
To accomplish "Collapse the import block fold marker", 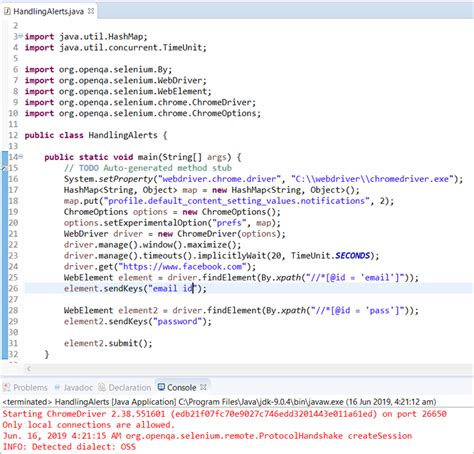I will tap(21, 36).
